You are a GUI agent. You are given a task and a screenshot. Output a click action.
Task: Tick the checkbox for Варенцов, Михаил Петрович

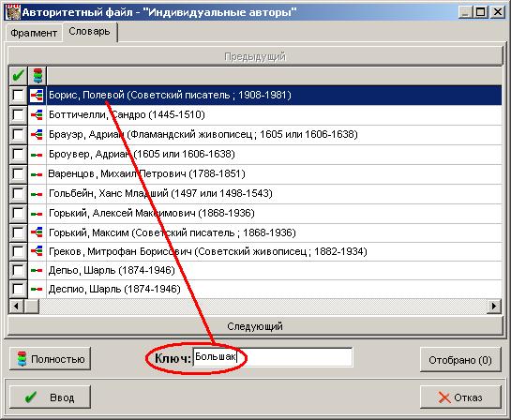[x=18, y=173]
